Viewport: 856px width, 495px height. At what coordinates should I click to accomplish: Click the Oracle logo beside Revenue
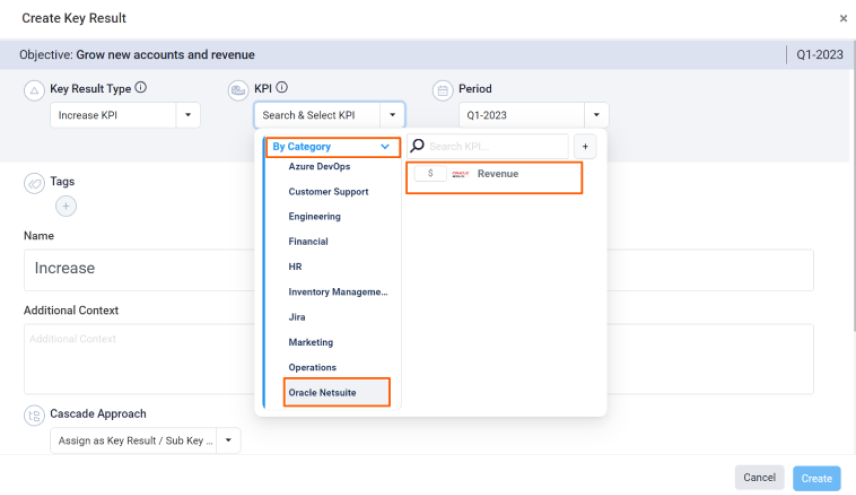click(x=460, y=174)
